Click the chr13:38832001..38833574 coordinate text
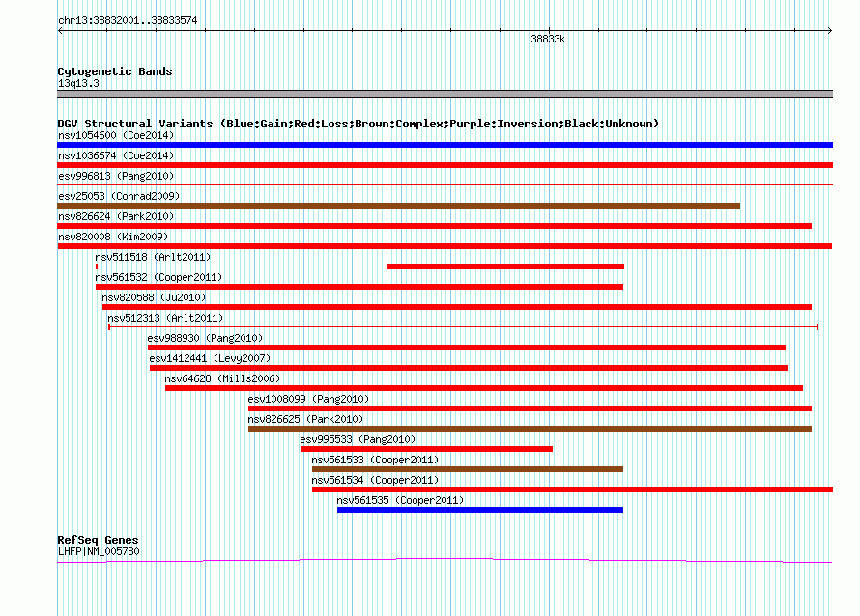 click(x=128, y=20)
